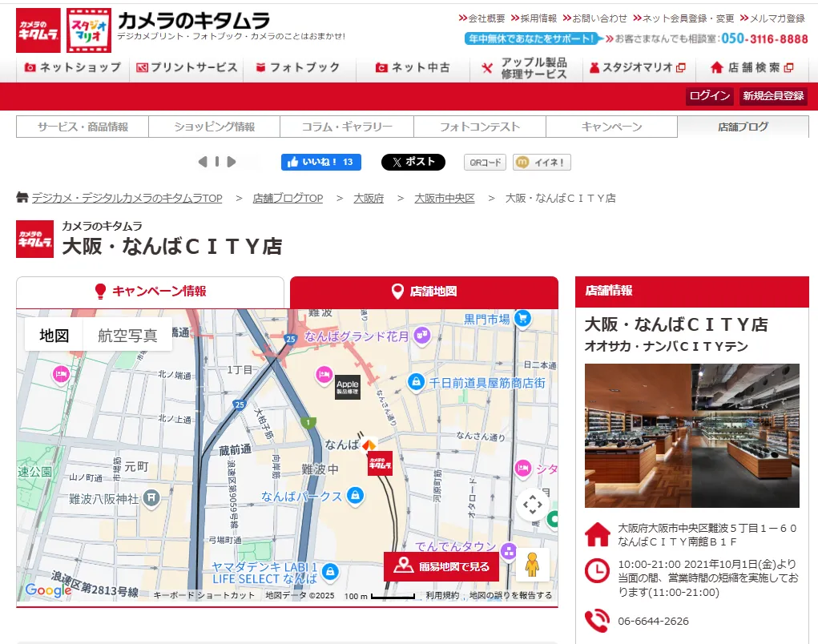The height and width of the screenshot is (644, 818).
Task: Click 地図の誤りを報告する link
Action: [x=510, y=595]
